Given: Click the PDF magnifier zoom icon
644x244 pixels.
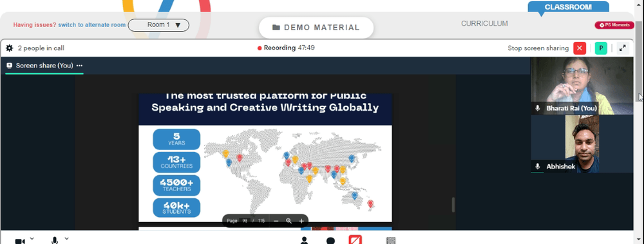Looking at the screenshot, I should click(289, 221).
